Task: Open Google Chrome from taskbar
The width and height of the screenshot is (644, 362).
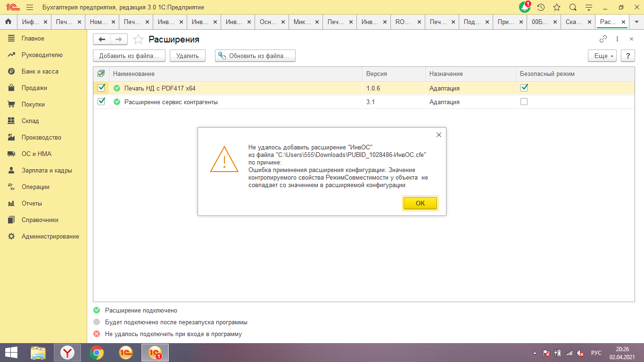Action: (x=97, y=353)
